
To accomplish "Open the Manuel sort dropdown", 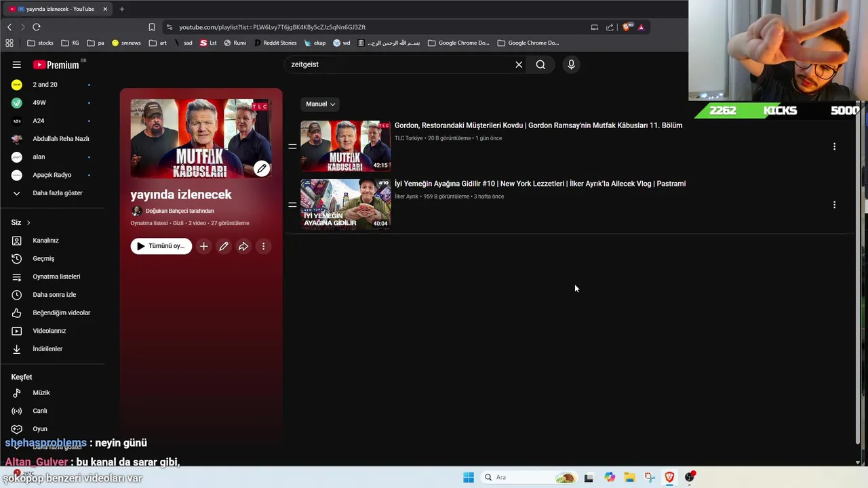I will click(320, 104).
